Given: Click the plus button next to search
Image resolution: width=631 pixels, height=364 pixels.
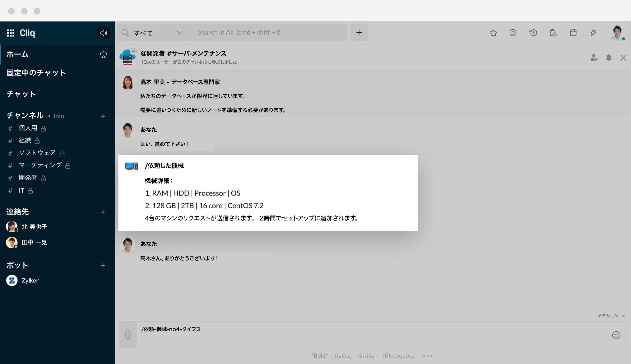Looking at the screenshot, I should coord(359,33).
